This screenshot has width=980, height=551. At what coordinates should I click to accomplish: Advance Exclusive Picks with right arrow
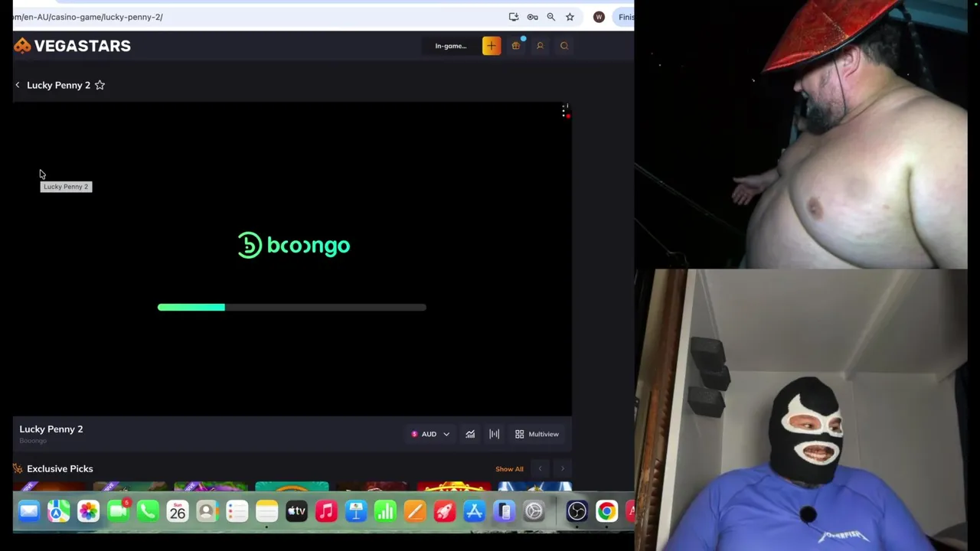[563, 469]
